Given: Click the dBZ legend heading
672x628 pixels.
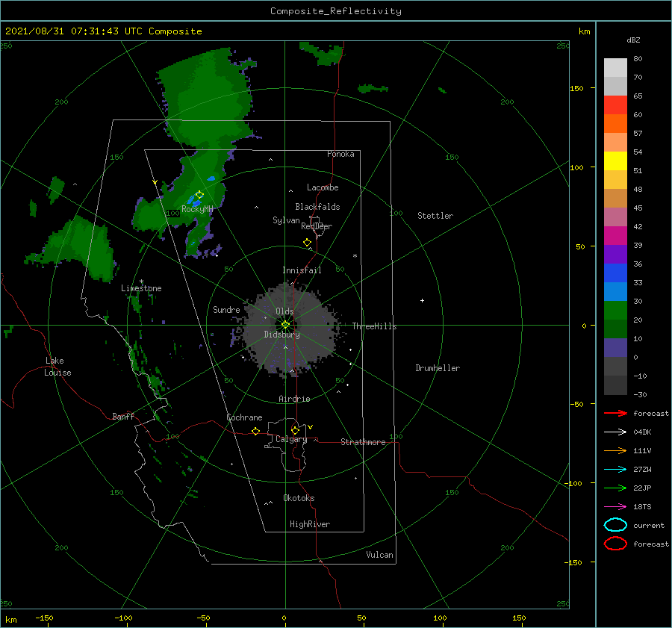Looking at the screenshot, I should pyautogui.click(x=633, y=40).
